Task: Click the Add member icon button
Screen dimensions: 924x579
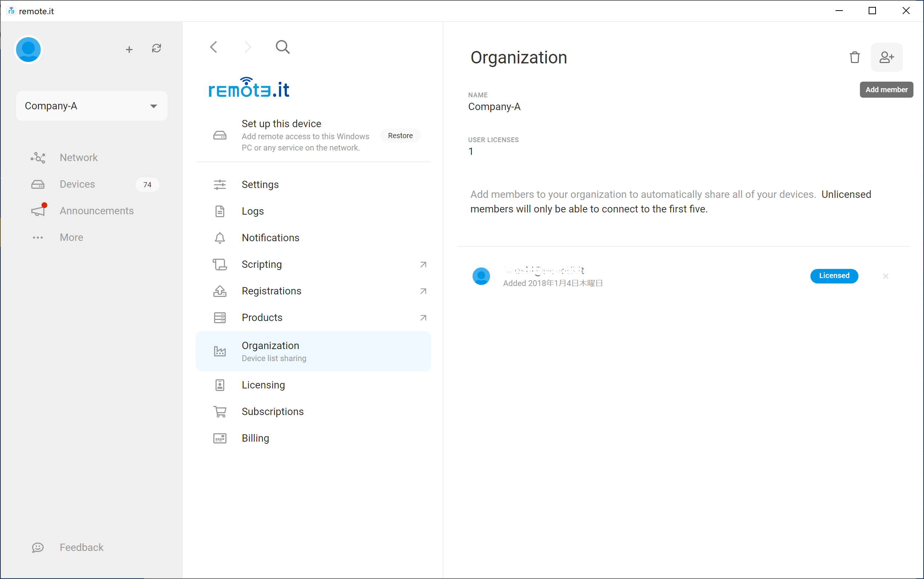Action: click(887, 57)
